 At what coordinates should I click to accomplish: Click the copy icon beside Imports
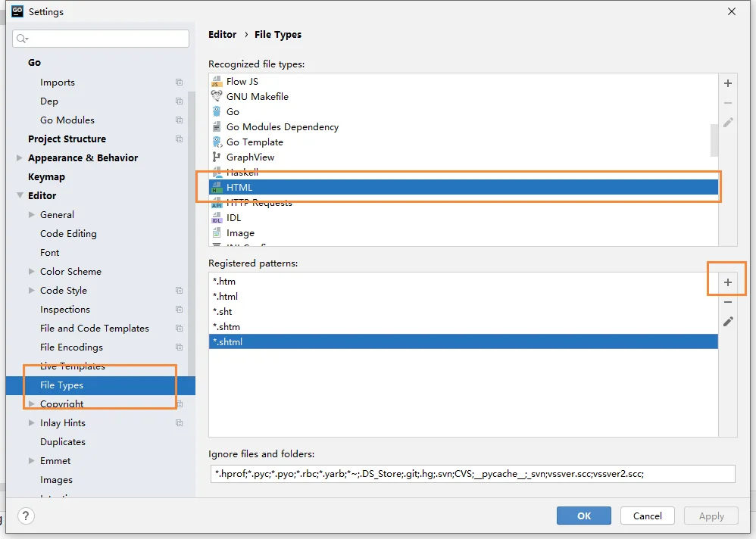(180, 83)
